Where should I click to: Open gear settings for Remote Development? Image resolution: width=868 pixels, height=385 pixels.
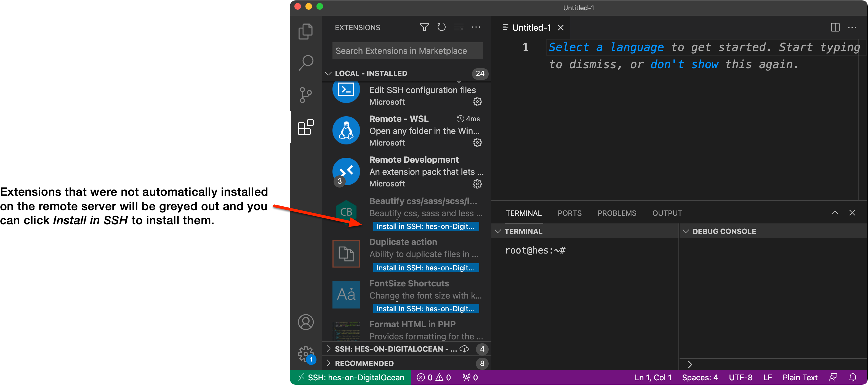(x=477, y=184)
